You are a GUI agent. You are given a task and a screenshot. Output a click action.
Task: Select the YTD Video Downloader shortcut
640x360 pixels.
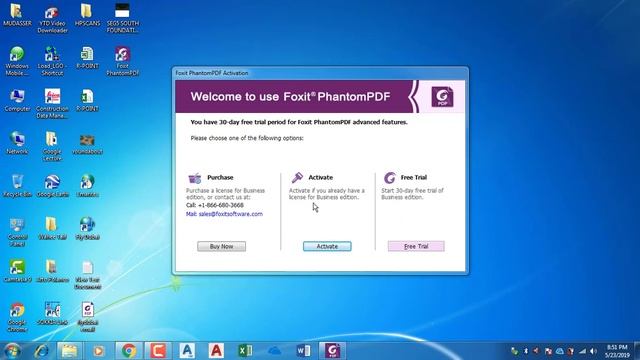click(52, 18)
